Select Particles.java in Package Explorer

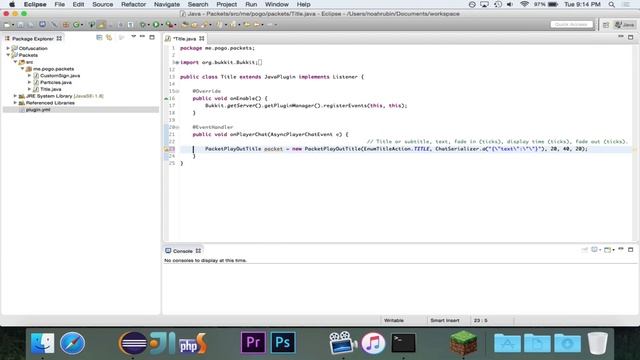(56, 82)
